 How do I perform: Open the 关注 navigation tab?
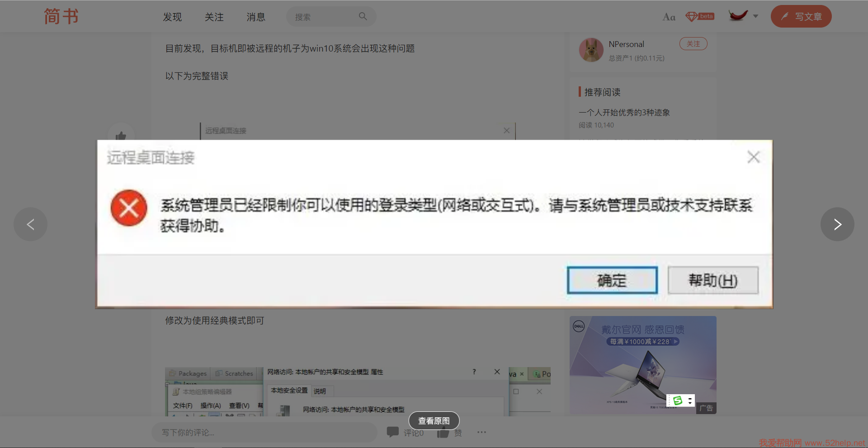pos(214,17)
